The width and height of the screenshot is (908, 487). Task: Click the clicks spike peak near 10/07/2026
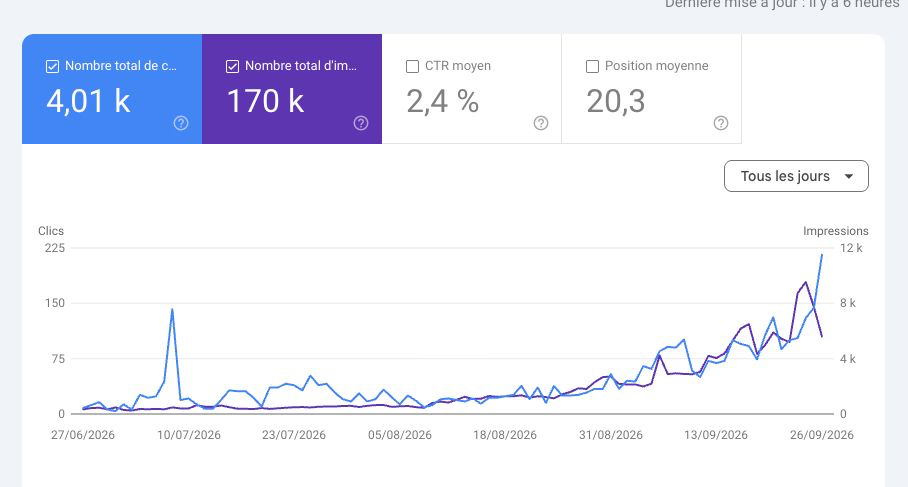(172, 310)
